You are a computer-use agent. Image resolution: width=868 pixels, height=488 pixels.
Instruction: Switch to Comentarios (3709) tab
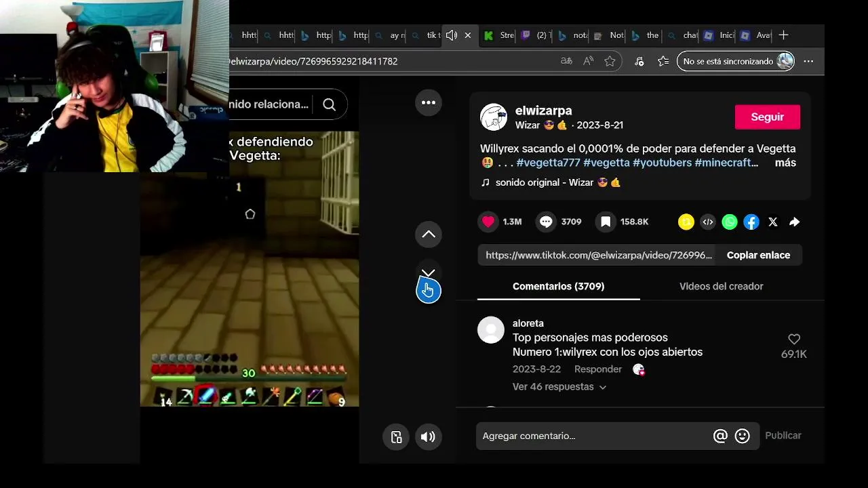coord(559,286)
